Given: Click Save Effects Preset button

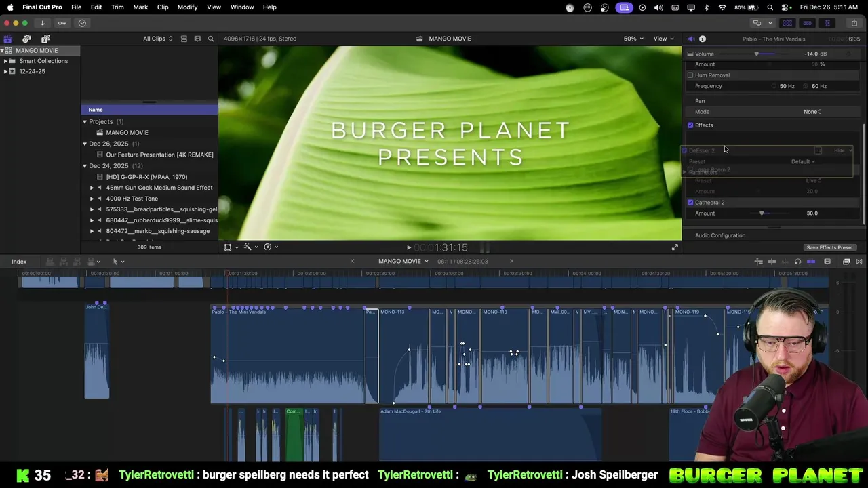Looking at the screenshot, I should (x=829, y=248).
